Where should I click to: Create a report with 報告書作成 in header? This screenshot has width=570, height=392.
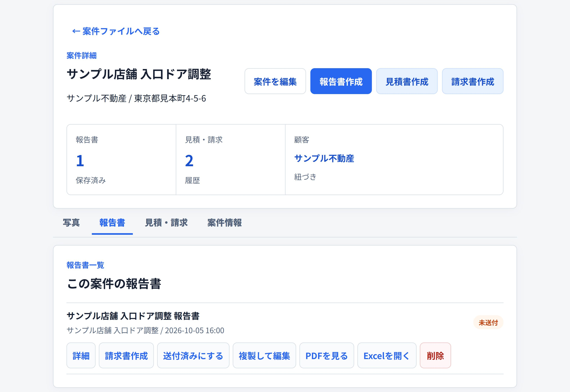(x=341, y=81)
